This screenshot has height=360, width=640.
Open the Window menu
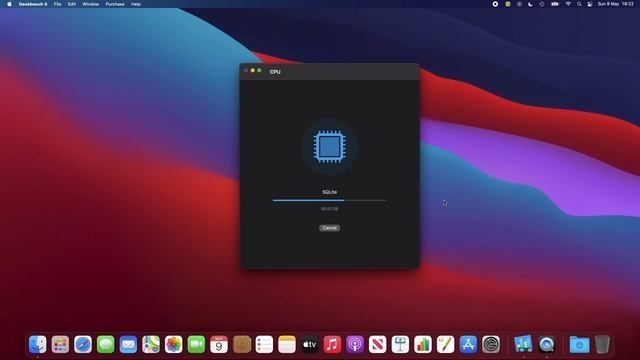pos(91,4)
